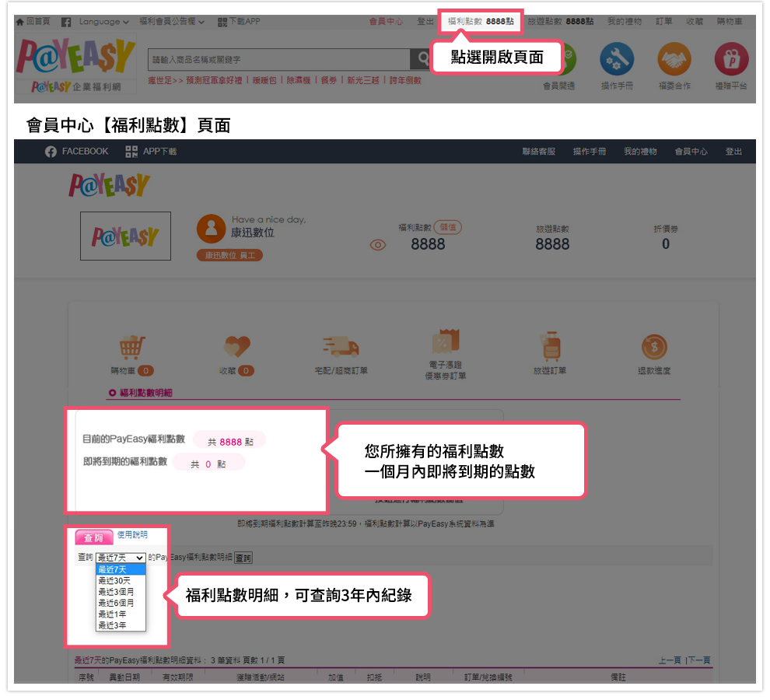Open the 宅配/超商訂單 delivery truck icon
The image size is (770, 700).
(x=341, y=346)
